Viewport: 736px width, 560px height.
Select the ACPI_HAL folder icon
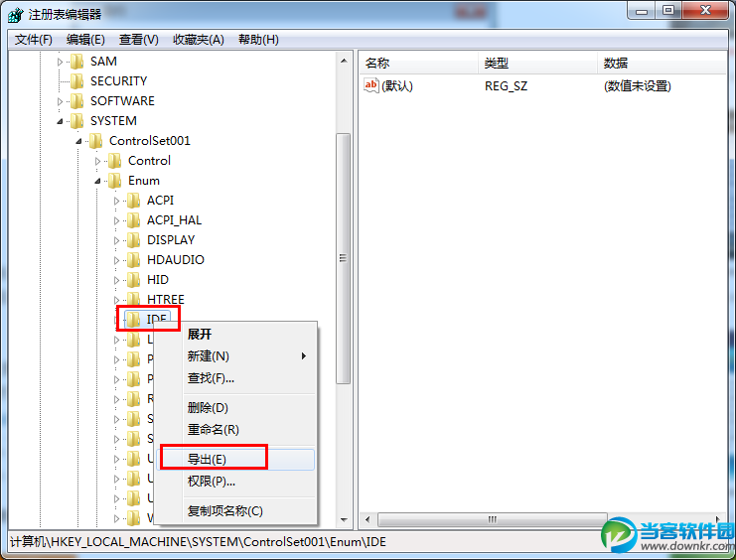(x=134, y=220)
